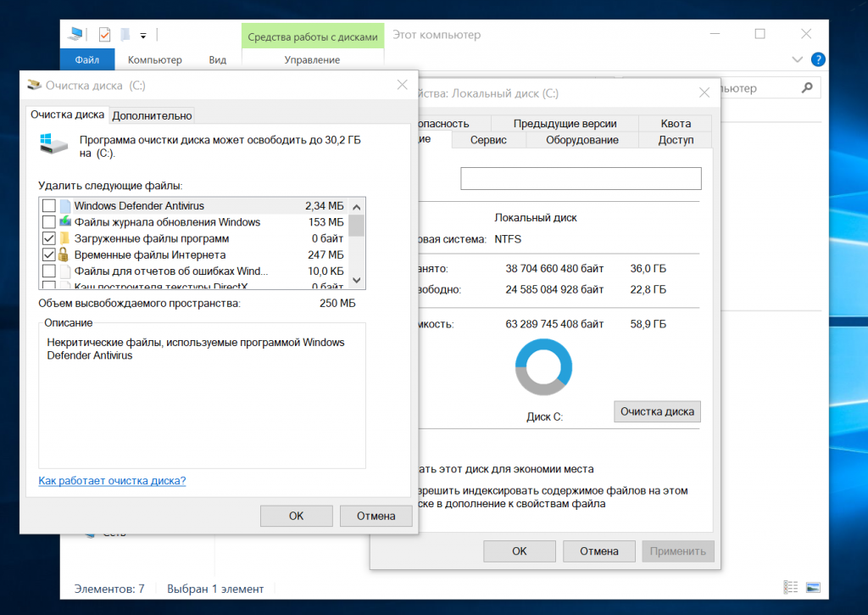
Task: Click the Windows update log files icon
Action: (65, 221)
